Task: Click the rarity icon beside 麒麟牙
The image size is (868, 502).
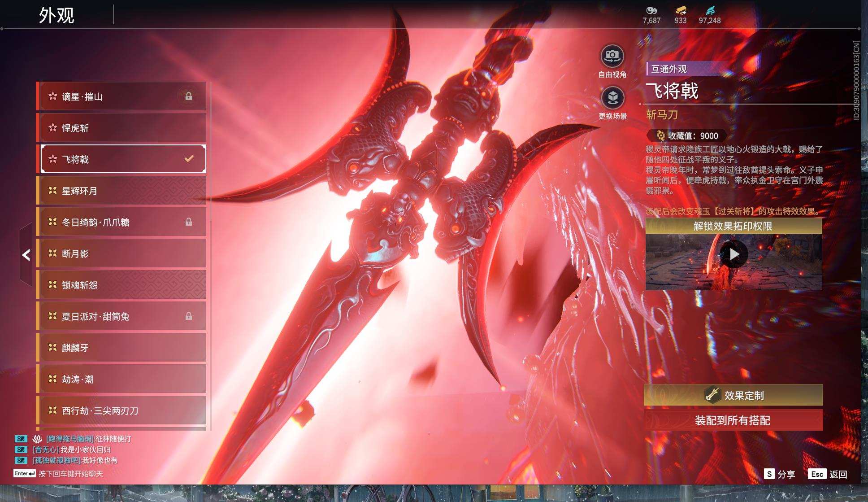Action: tap(53, 347)
